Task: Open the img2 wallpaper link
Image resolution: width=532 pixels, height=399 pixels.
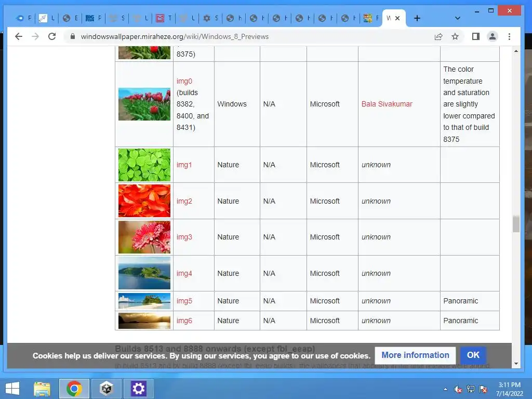Action: pos(184,201)
